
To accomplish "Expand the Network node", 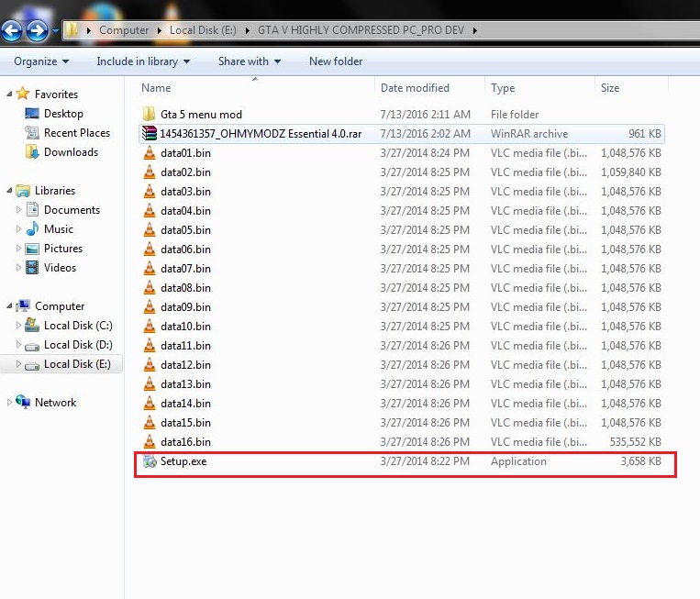I will click(9, 402).
